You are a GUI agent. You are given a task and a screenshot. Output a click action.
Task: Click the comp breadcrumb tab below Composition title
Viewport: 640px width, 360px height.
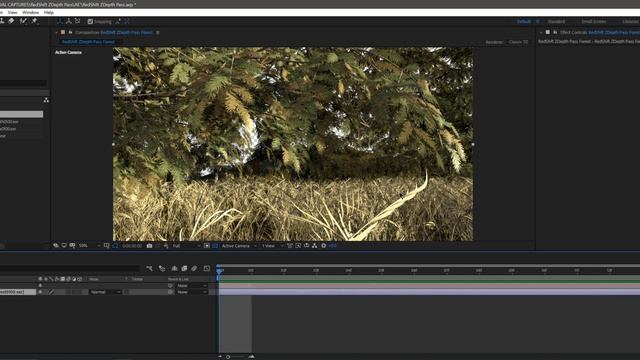pos(88,42)
